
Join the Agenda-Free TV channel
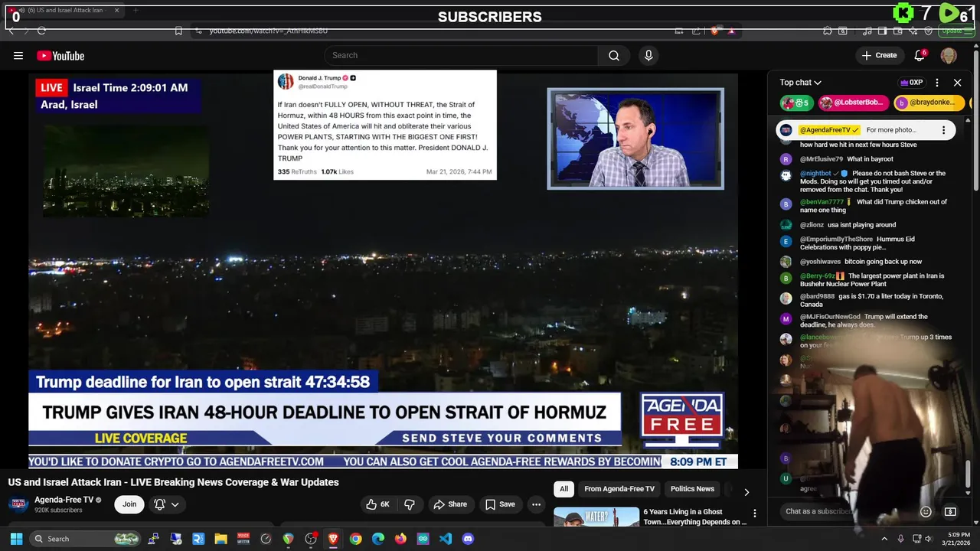(129, 504)
